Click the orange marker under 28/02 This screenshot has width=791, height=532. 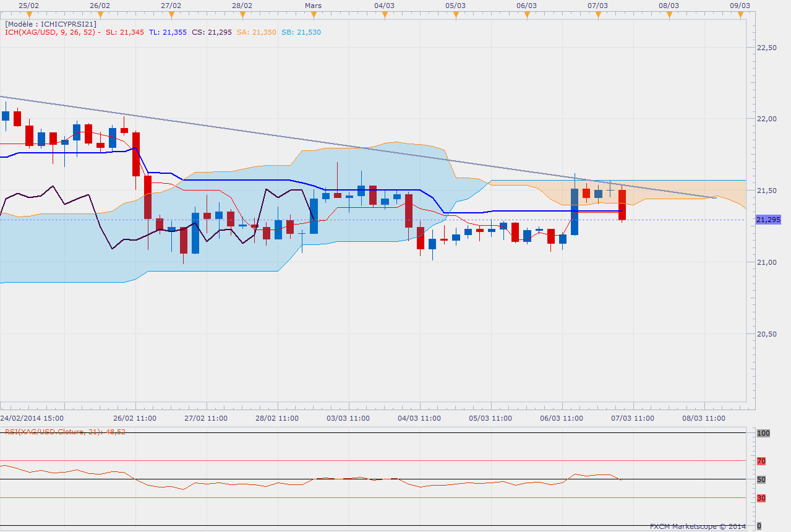(x=242, y=14)
